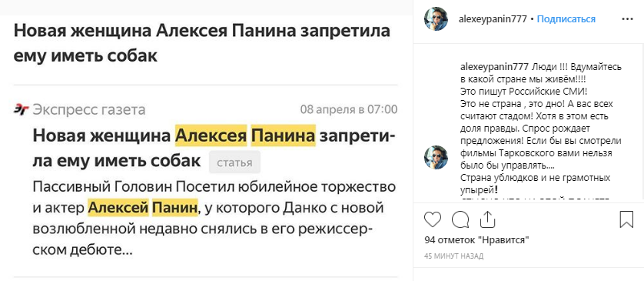
Task: Open the three-dot more options menu
Action: [627, 19]
